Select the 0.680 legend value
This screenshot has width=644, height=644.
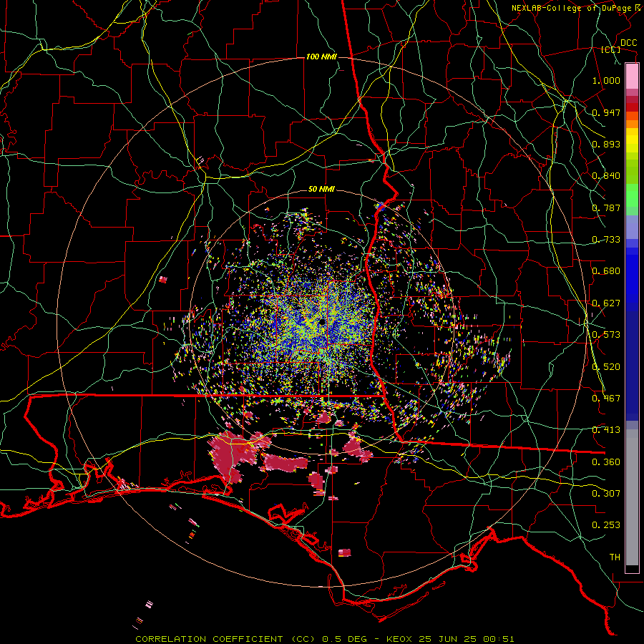[606, 271]
